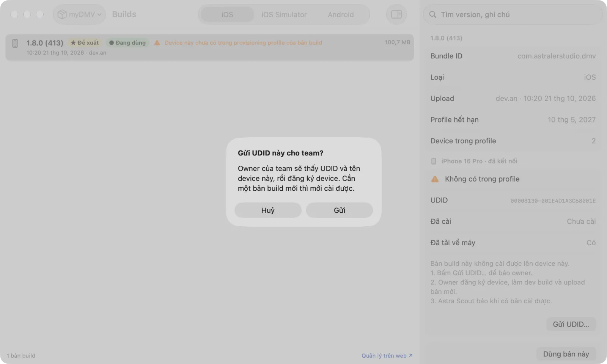The width and height of the screenshot is (607, 364).
Task: Open Quản lý trên web link
Action: pyautogui.click(x=387, y=356)
